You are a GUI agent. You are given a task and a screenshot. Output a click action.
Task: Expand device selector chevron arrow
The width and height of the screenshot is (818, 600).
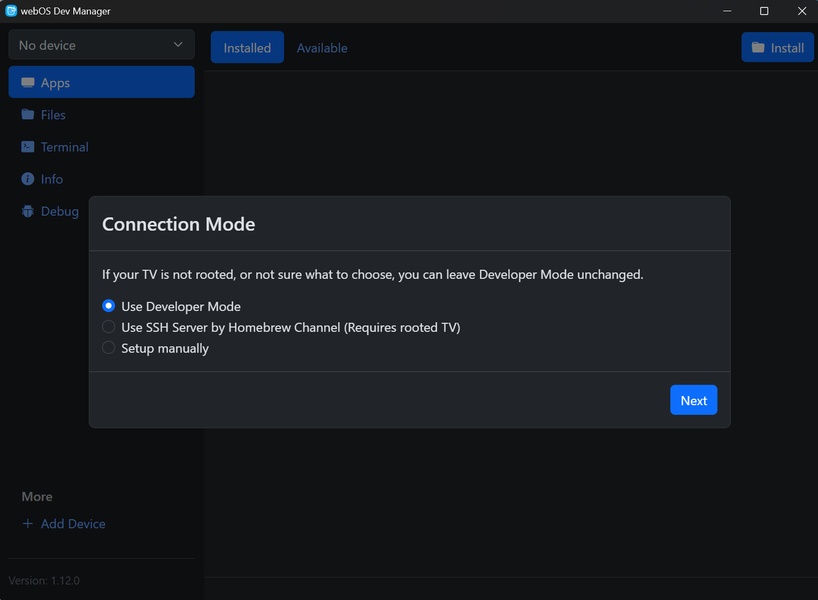[178, 45]
